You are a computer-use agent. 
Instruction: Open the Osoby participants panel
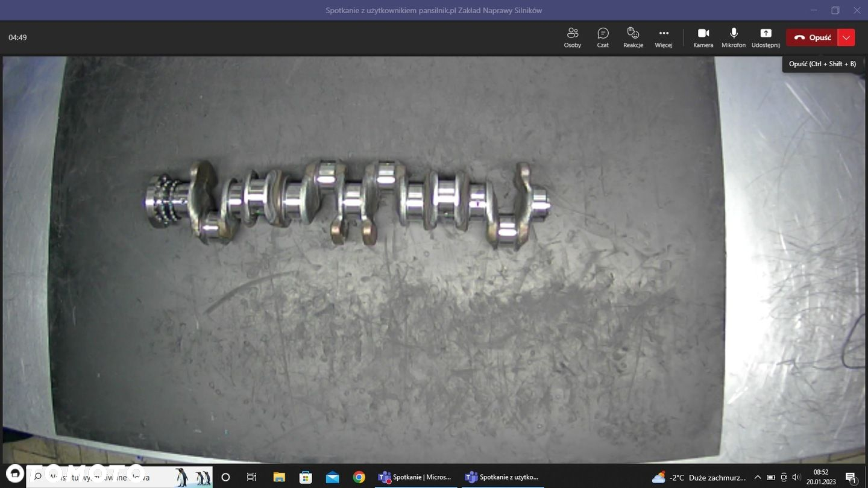pyautogui.click(x=573, y=37)
